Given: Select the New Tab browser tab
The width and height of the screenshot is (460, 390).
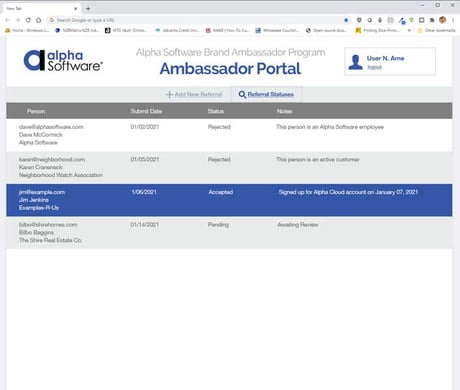Looking at the screenshot, I should 42,8.
